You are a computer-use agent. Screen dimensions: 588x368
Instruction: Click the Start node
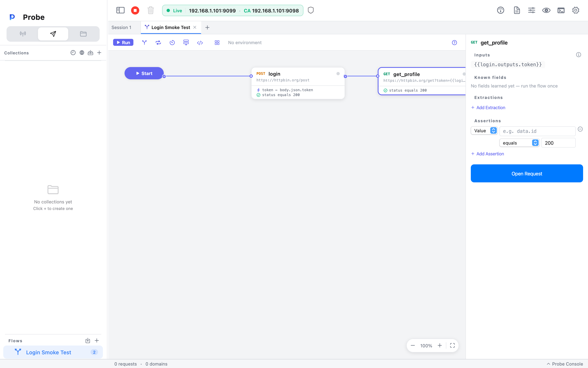coord(144,73)
